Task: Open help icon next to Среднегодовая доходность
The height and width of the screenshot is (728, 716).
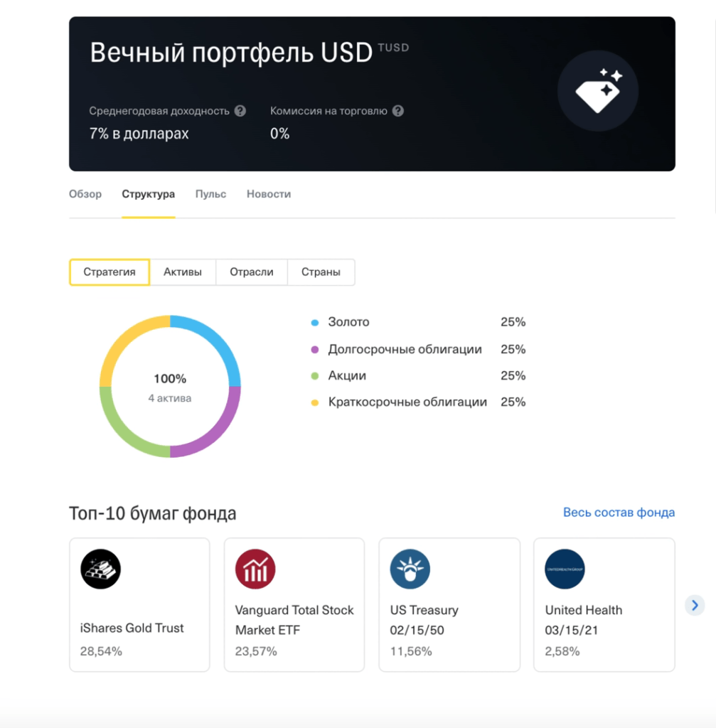Action: coord(240,111)
